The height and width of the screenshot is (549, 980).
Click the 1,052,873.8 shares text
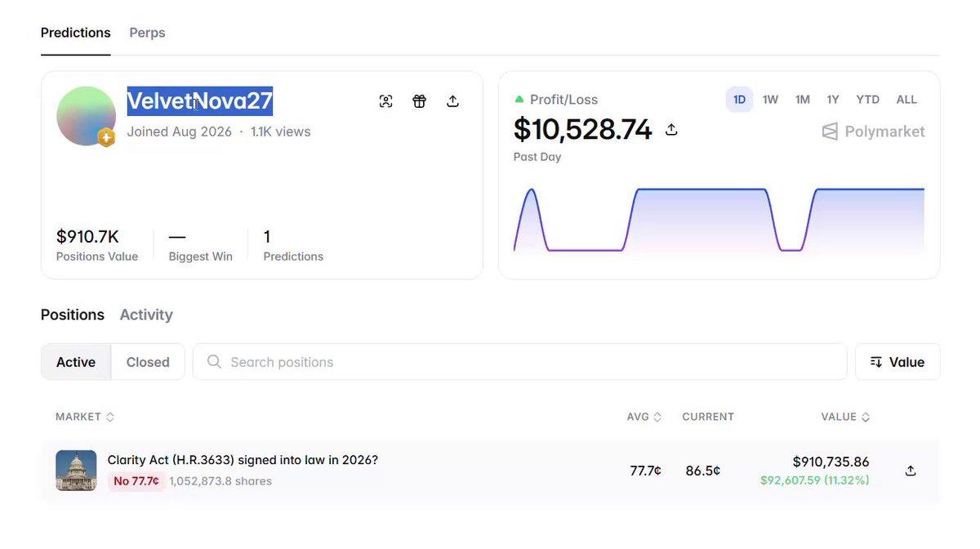tap(220, 481)
